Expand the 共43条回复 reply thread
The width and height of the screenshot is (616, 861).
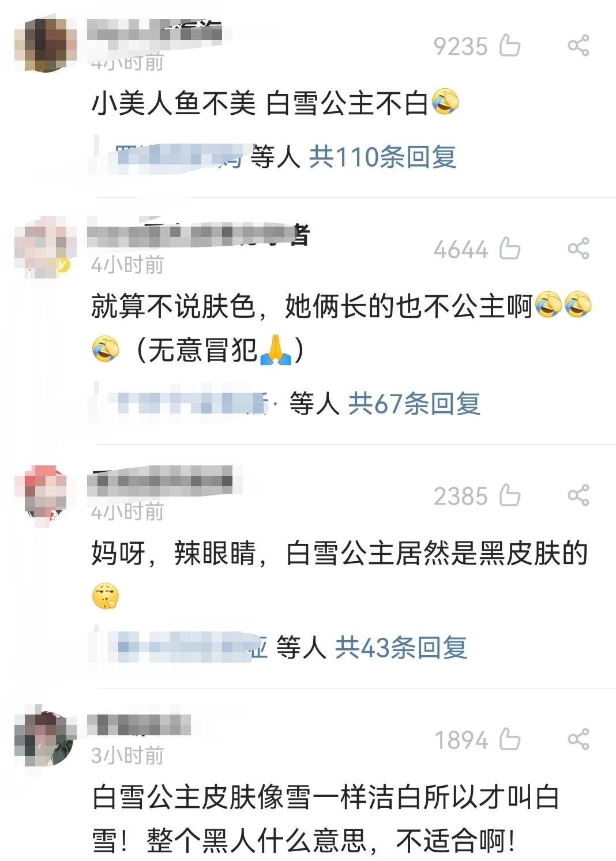coord(401,648)
